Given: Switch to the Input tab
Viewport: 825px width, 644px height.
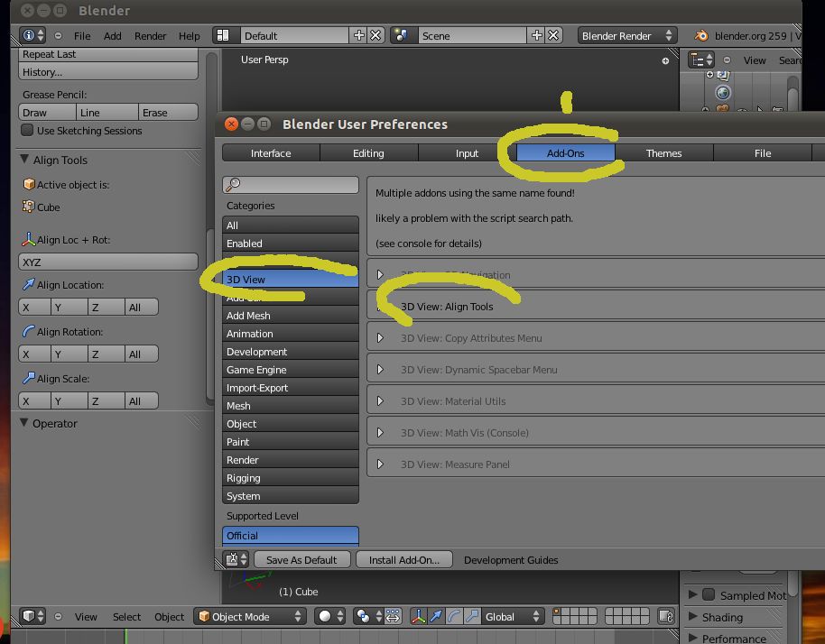Looking at the screenshot, I should pos(468,153).
